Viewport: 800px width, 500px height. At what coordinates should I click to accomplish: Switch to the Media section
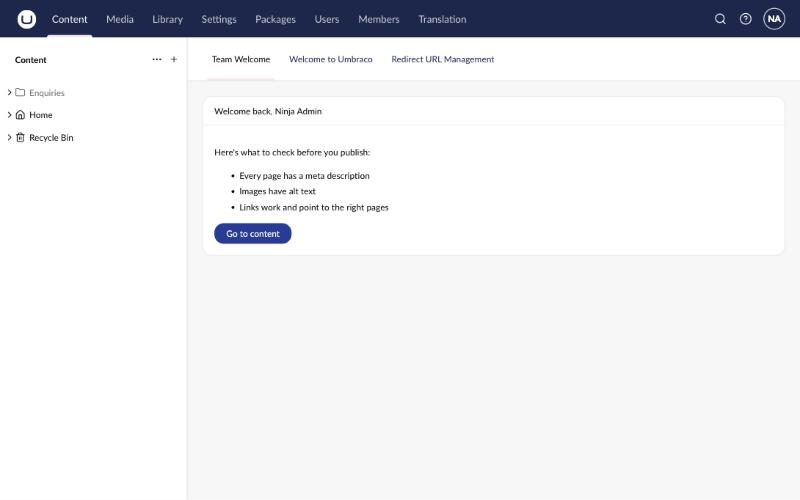point(120,19)
